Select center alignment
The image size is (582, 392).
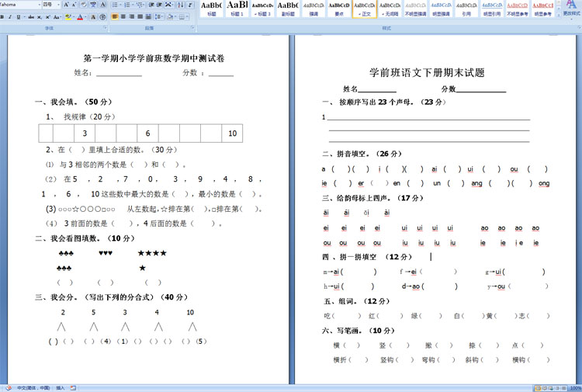pos(123,17)
